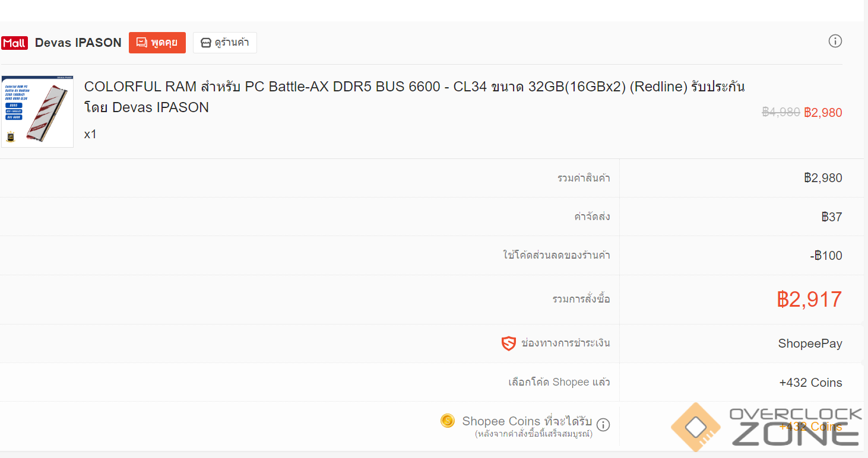Click the Colorful RAM product thumbnail

[37, 112]
